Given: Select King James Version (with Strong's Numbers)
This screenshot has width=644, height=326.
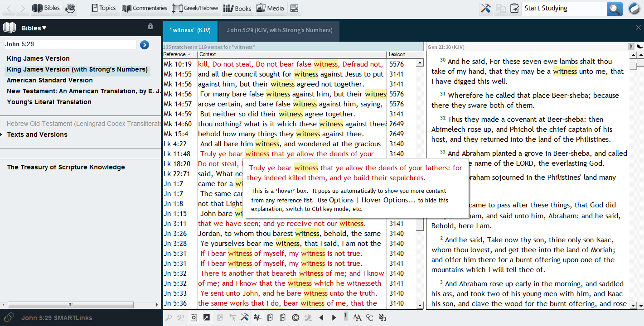Looking at the screenshot, I should [x=77, y=69].
